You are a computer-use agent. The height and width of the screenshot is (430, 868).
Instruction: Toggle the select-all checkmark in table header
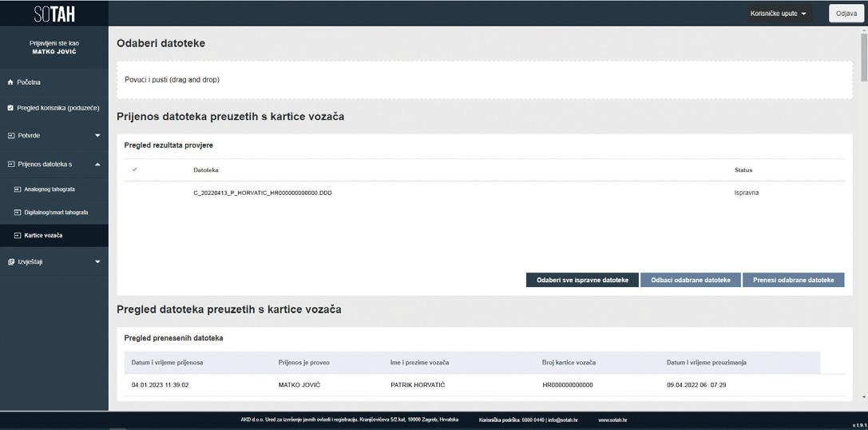click(134, 169)
